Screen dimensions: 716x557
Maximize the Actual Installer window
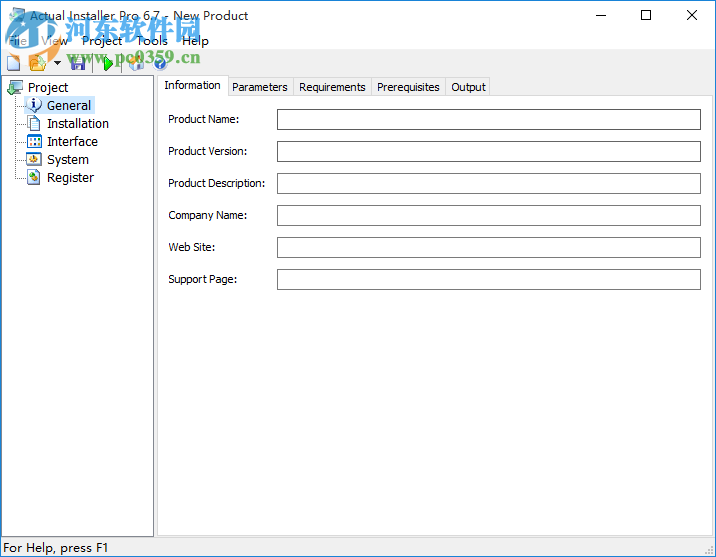[646, 16]
